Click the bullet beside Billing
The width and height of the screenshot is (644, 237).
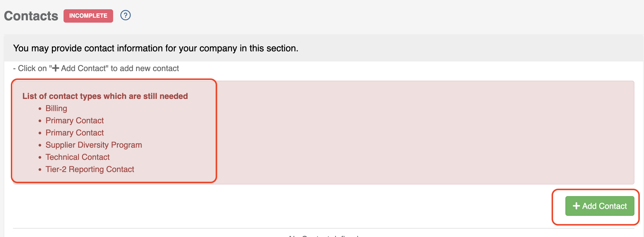tap(40, 109)
